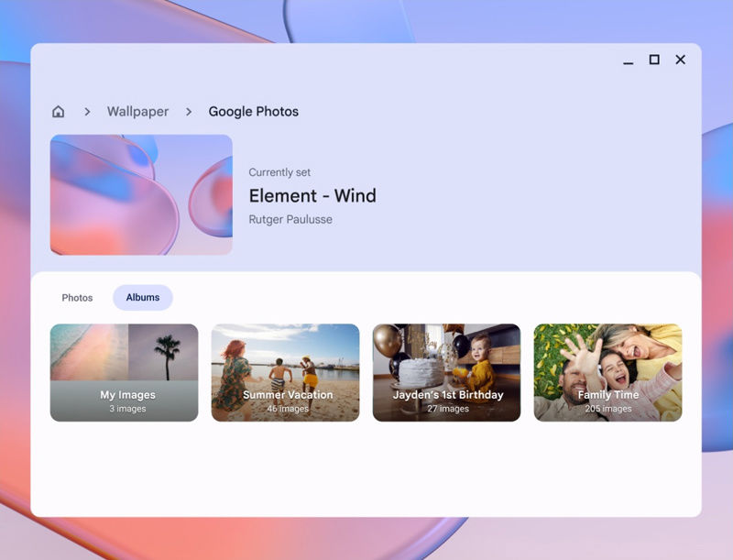
Task: Click chevron between home and Wallpaper
Action: [x=87, y=111]
